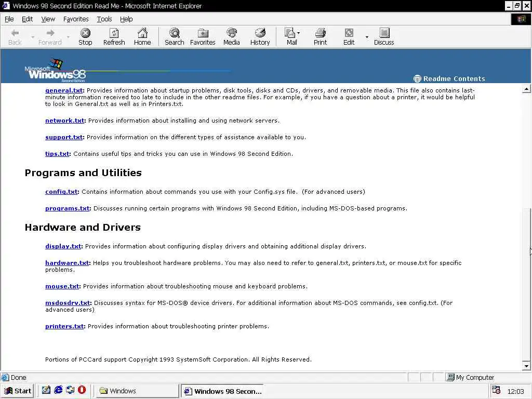This screenshot has height=399, width=532.
Task: Click the vertical scrollbar thumb
Action: pyautogui.click(x=526, y=284)
